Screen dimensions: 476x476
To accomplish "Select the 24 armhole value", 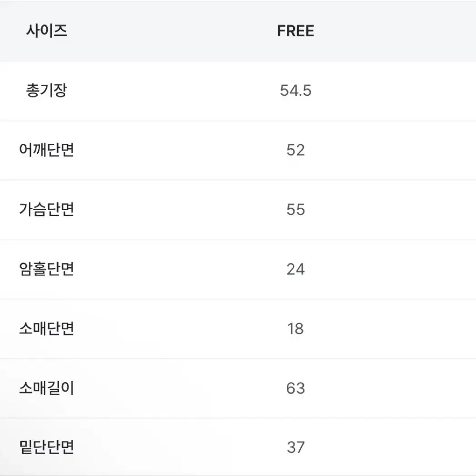I will pos(295,269).
